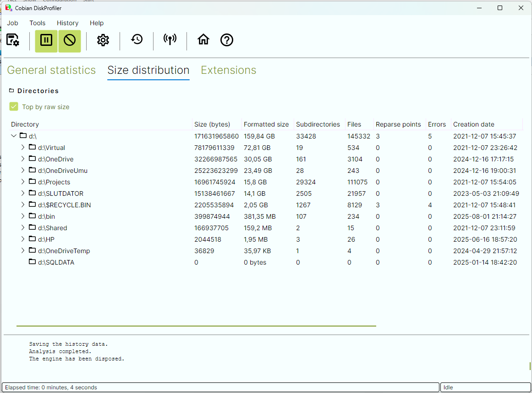Sort by Size (bytes) column header
Viewport: 532px width, 393px height.
212,124
